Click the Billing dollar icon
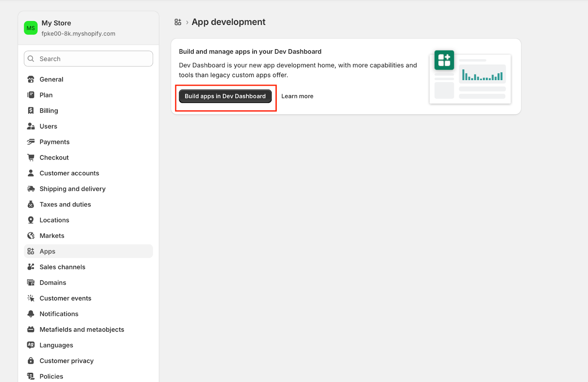This screenshot has height=382, width=588. [x=31, y=111]
